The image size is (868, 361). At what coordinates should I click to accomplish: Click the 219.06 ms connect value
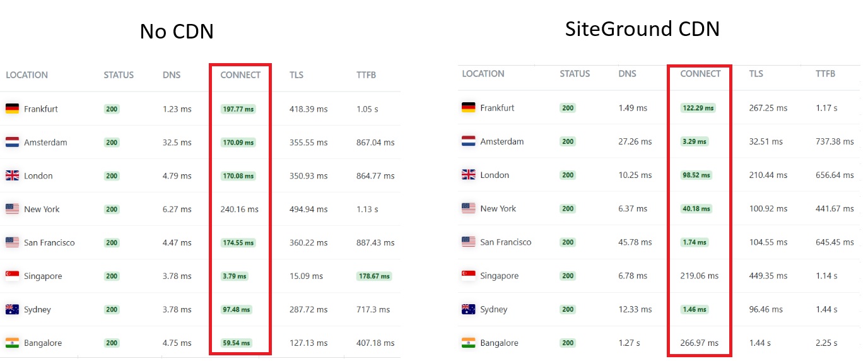pyautogui.click(x=700, y=276)
